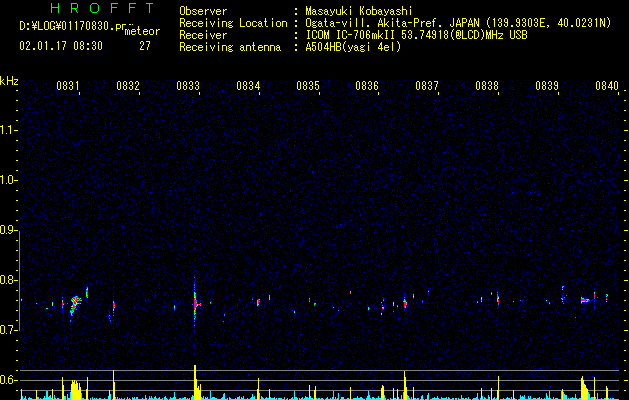Click the 0831 time marker
This screenshot has width=629, height=400.
tap(67, 86)
